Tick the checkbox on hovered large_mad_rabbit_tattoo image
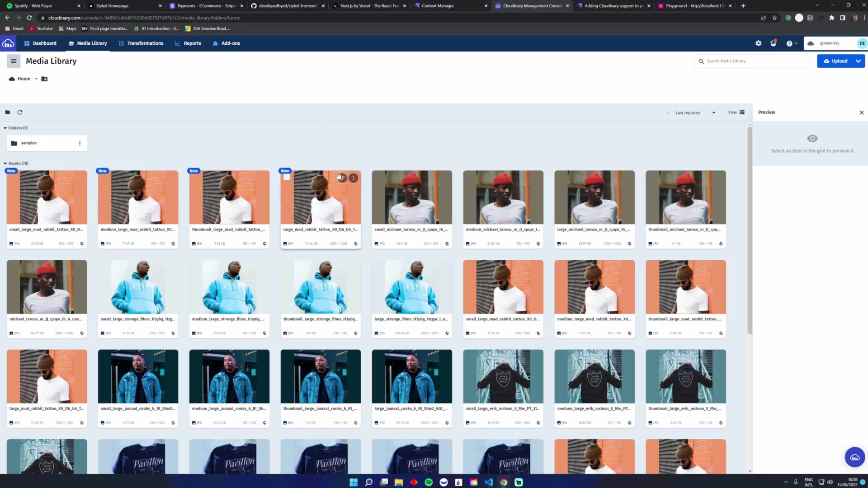The image size is (868, 488). 287,177
